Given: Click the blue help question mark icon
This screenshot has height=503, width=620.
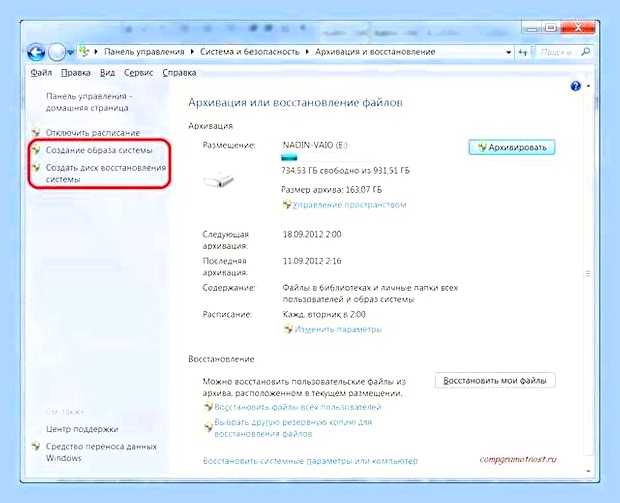Looking at the screenshot, I should pyautogui.click(x=575, y=86).
